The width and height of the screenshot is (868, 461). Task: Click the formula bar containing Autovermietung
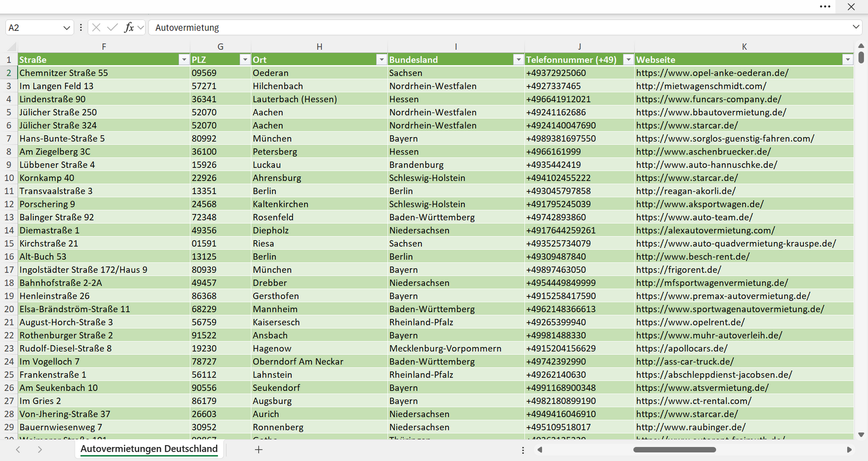[x=499, y=28]
